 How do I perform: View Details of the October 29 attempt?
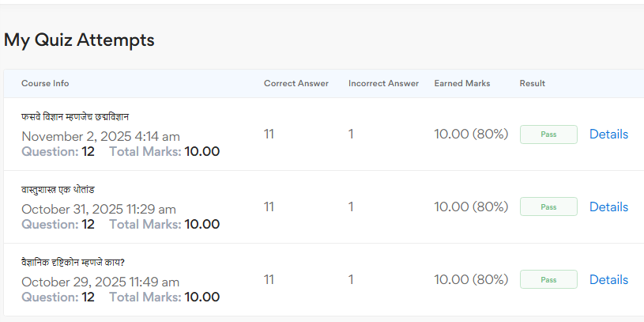coord(608,280)
